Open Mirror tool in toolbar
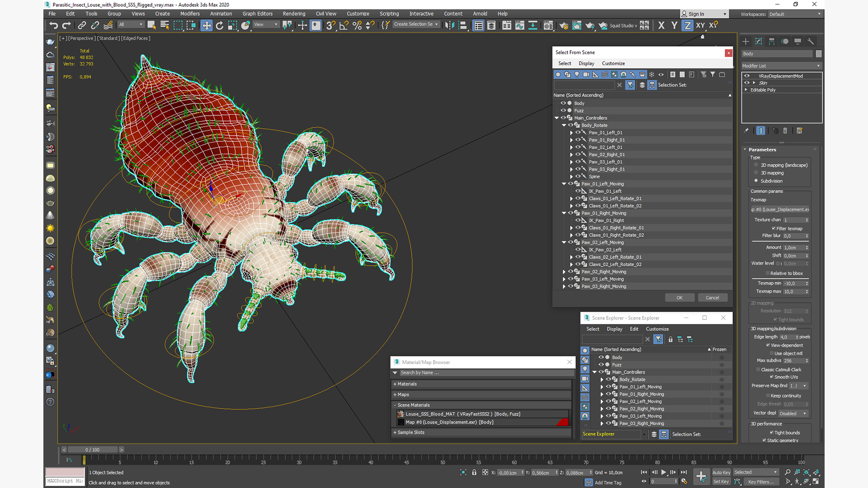This screenshot has height=488, width=868. coord(449,26)
